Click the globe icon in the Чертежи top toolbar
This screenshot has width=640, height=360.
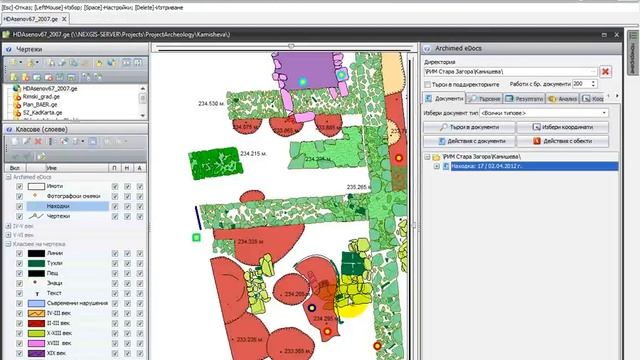pyautogui.click(x=111, y=63)
